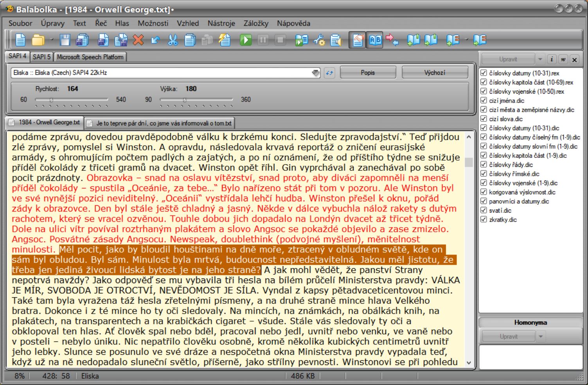Disable the 'číslovky římské.dic' dictionary

(x=484, y=174)
